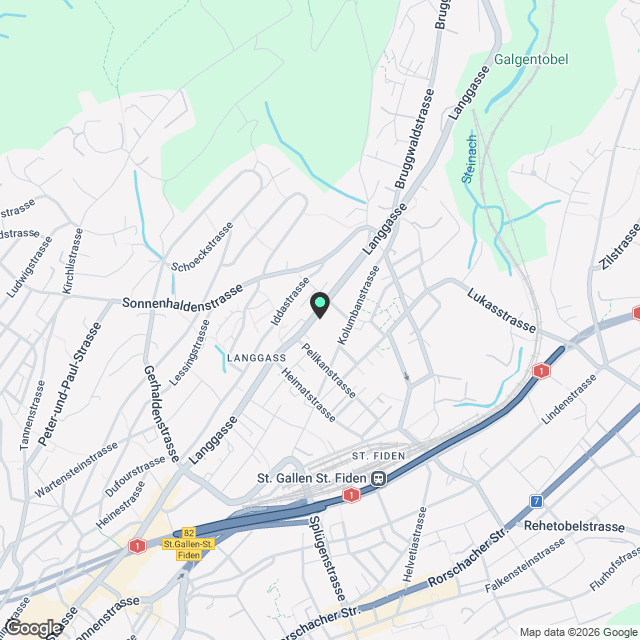Click the red route 1 shield below St. Fiden station
640x640 pixels.
351,495
